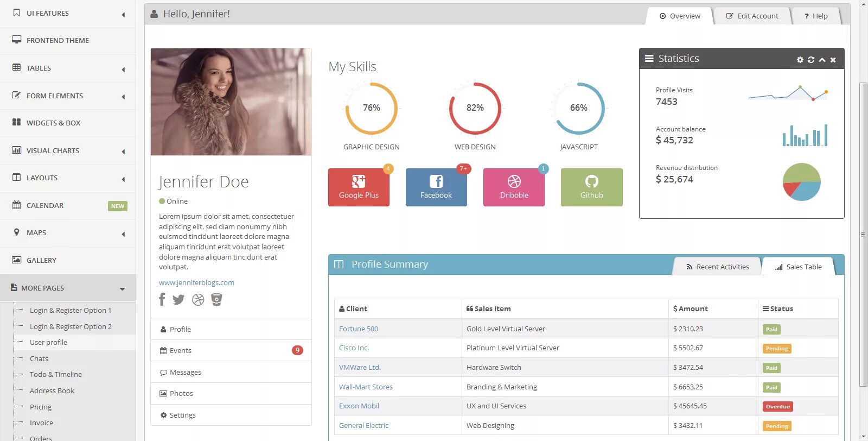
Task: Open Settings in the user menu
Action: click(x=231, y=415)
